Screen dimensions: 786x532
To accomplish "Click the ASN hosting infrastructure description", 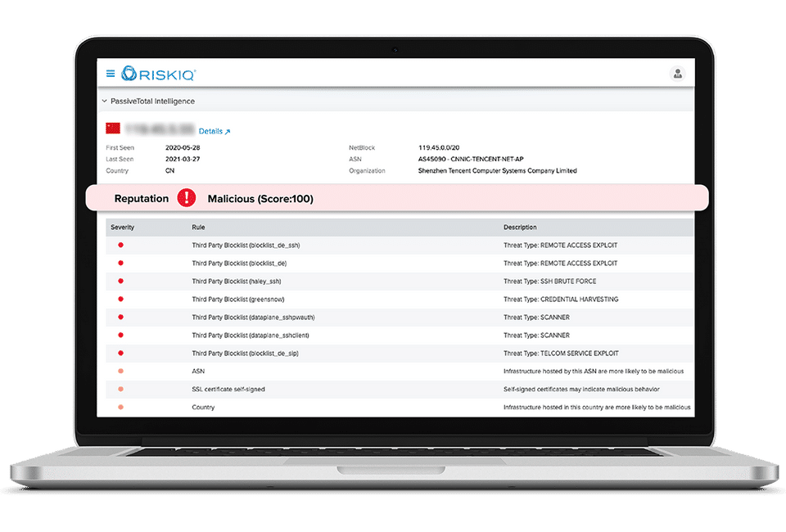I will coord(594,372).
